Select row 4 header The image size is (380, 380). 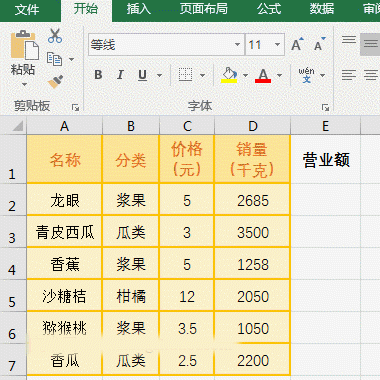point(13,264)
